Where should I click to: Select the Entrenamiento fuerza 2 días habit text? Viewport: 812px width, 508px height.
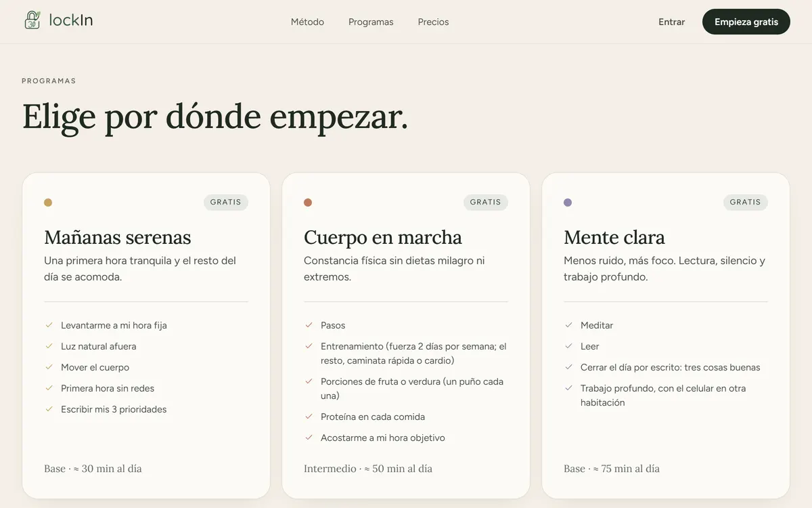coord(414,354)
